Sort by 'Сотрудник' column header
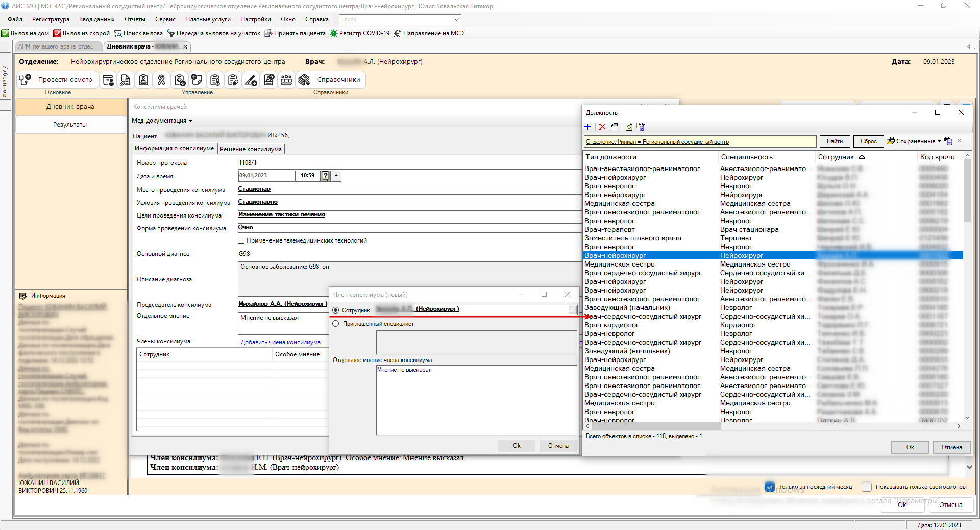The image size is (980, 530). [841, 157]
